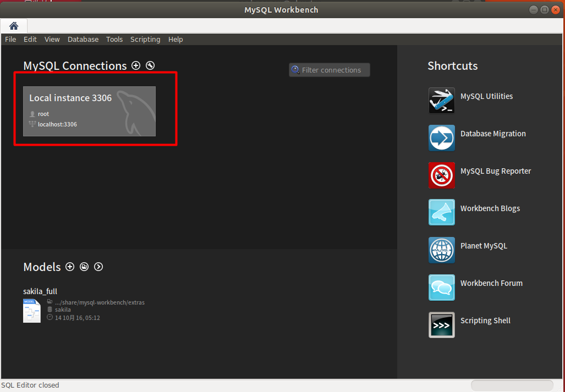Click the search magnifier icon in the filter box
The width and height of the screenshot is (565, 392).
(295, 70)
